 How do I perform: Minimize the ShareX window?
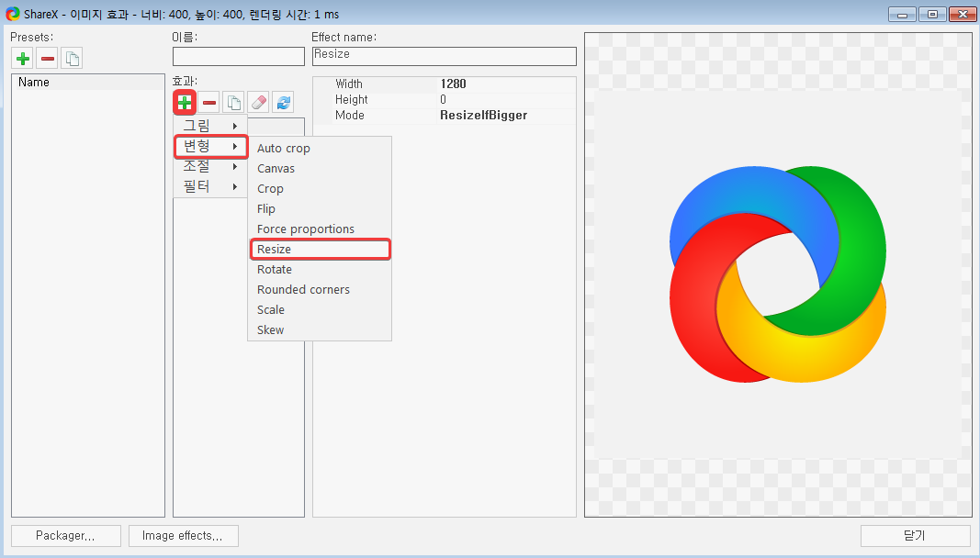point(902,15)
